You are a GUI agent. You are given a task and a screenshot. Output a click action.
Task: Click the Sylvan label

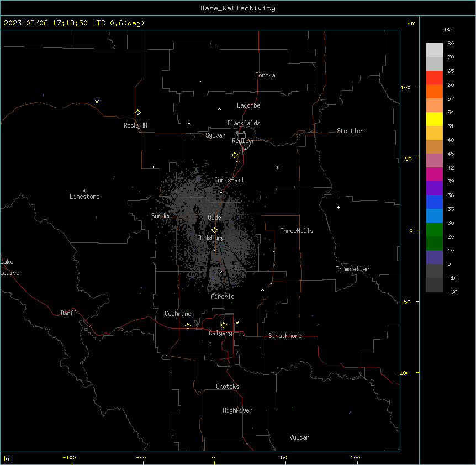pos(215,135)
